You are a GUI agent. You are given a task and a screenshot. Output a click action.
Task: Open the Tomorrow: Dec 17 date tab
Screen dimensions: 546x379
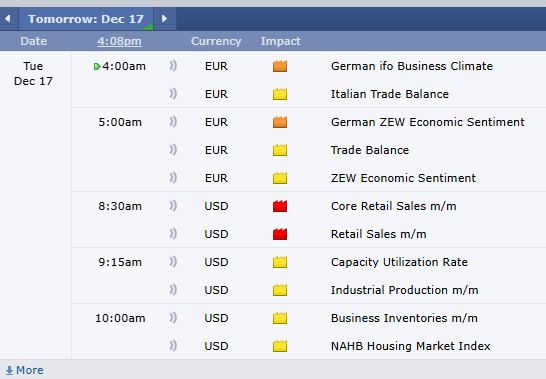(86, 19)
